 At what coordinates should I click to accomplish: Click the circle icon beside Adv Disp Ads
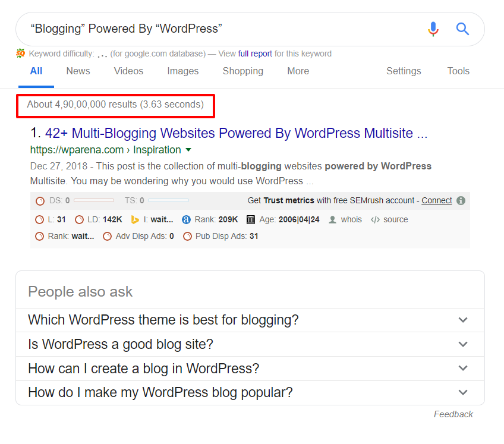point(108,237)
